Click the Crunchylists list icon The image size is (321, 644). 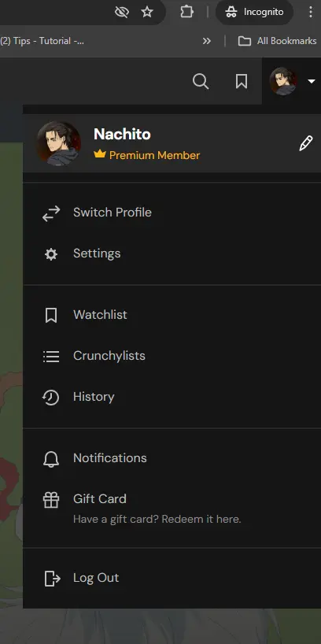[51, 356]
